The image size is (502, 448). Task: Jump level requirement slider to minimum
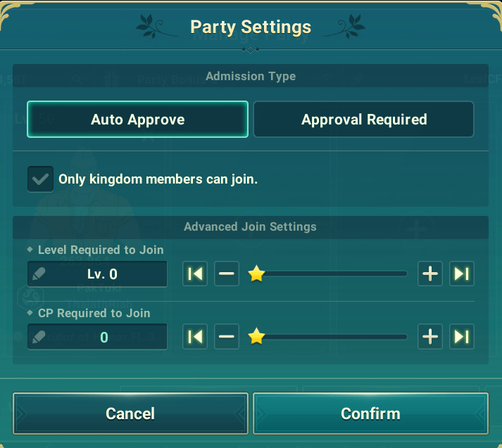(195, 274)
